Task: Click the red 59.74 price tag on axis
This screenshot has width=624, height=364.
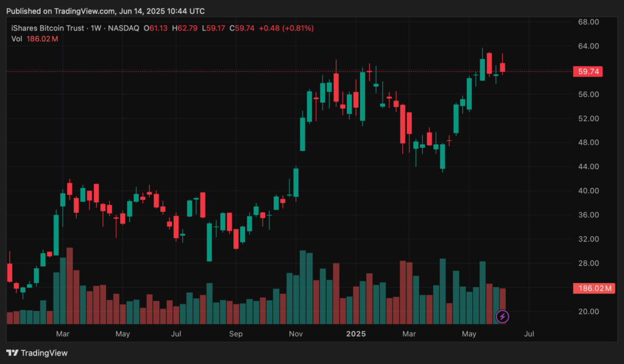Action: [x=588, y=72]
